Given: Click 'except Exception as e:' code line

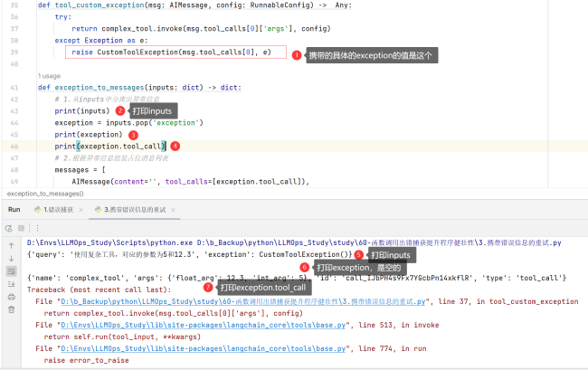Looking at the screenshot, I should coord(101,41).
